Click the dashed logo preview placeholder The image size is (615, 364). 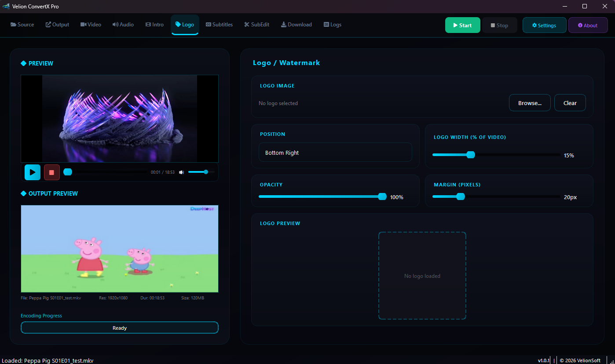[422, 276]
